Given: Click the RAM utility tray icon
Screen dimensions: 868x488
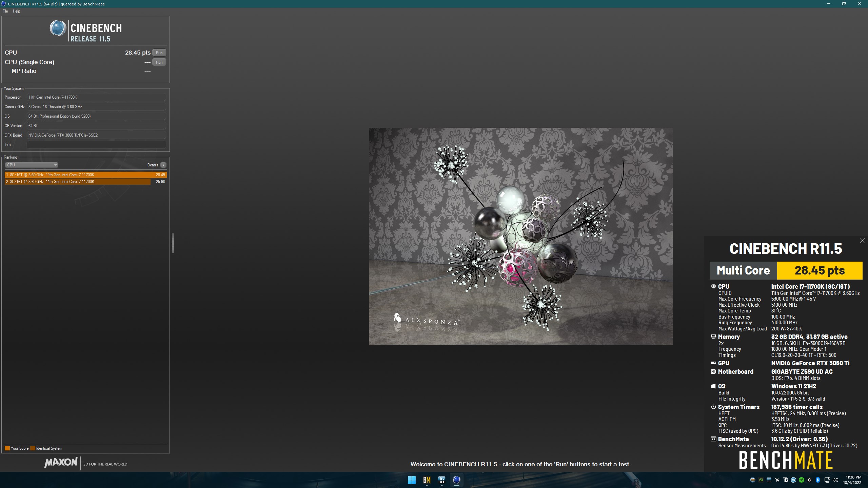Looking at the screenshot, I should pos(752,480).
